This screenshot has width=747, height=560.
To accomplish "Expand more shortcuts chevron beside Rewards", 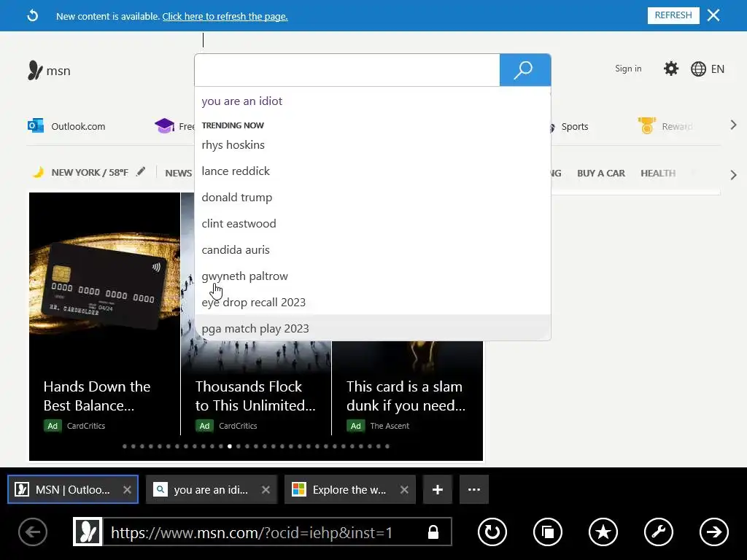I will pos(733,125).
